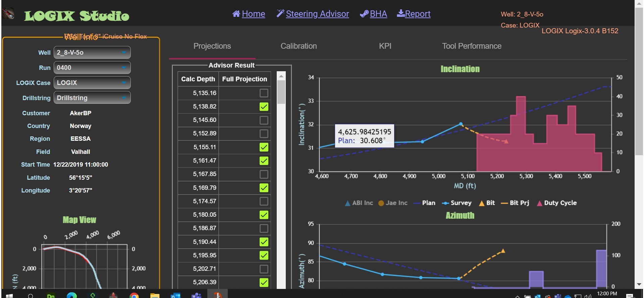Toggle the Survey legend entry

point(457,203)
